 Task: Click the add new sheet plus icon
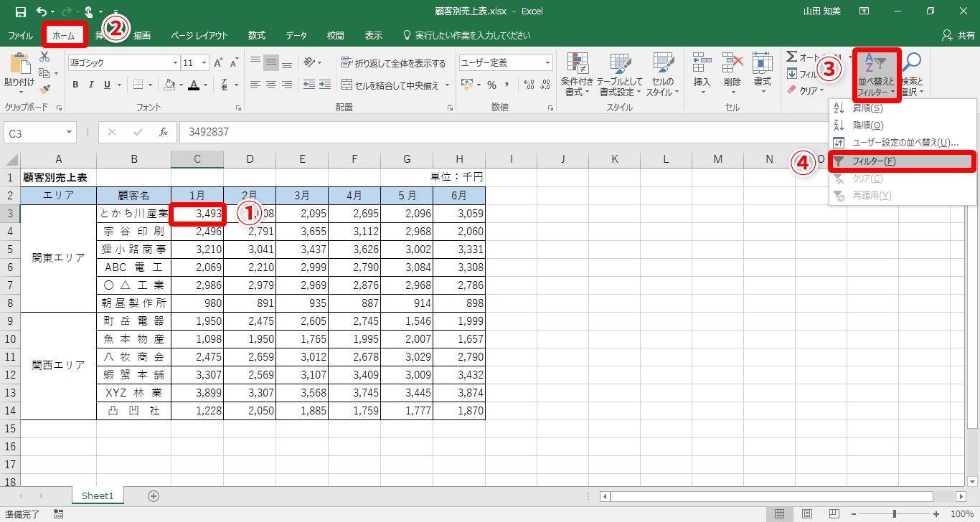tap(153, 495)
